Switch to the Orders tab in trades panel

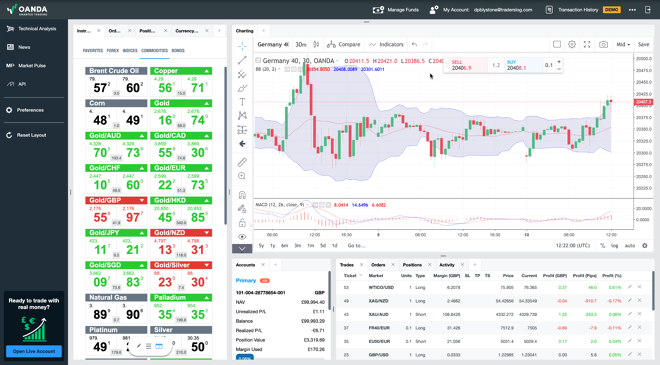point(378,265)
